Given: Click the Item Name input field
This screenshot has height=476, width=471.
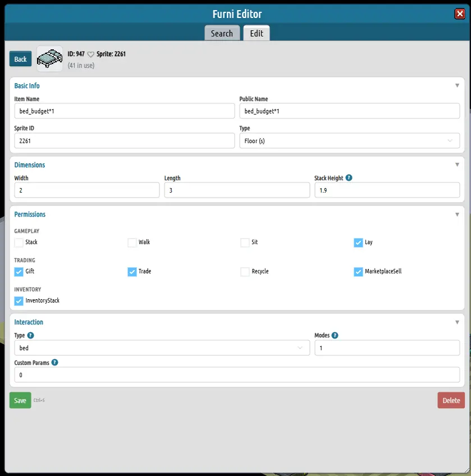Looking at the screenshot, I should coord(125,111).
